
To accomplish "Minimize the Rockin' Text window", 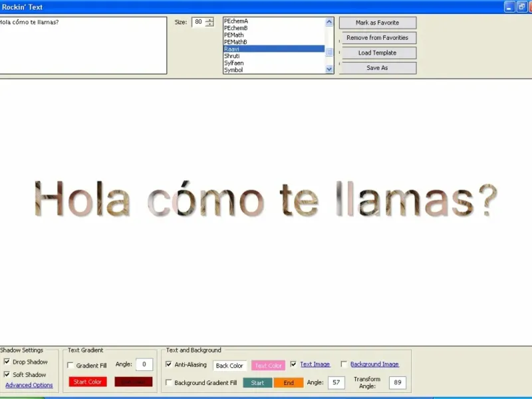I will 509,7.
